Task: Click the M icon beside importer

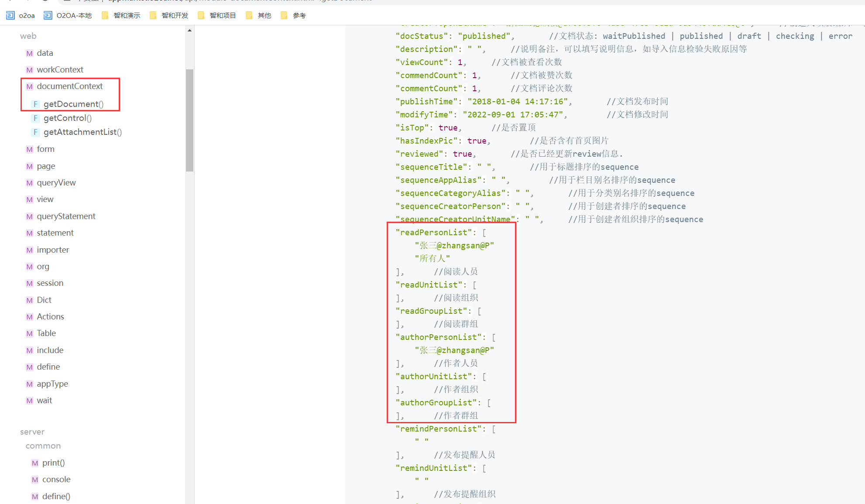Action: 30,250
